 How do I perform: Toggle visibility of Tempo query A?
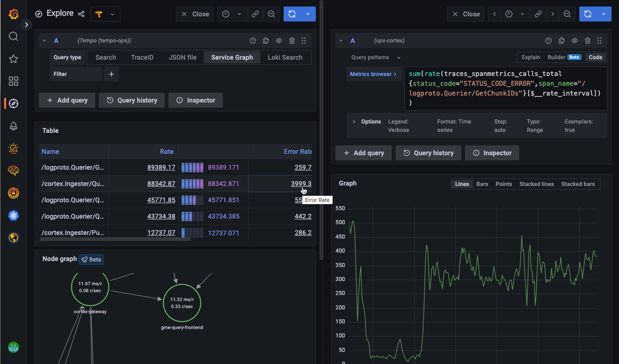279,41
